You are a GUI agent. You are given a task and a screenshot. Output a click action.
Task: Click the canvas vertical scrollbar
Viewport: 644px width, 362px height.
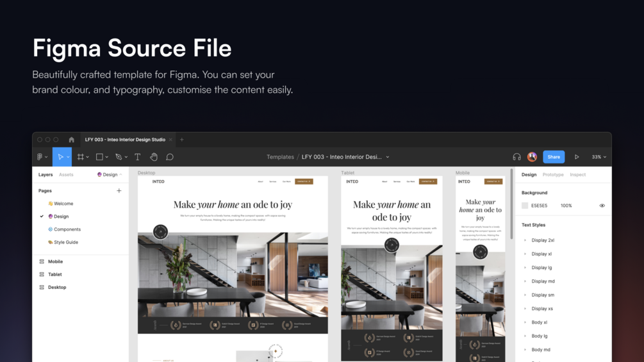(x=511, y=204)
